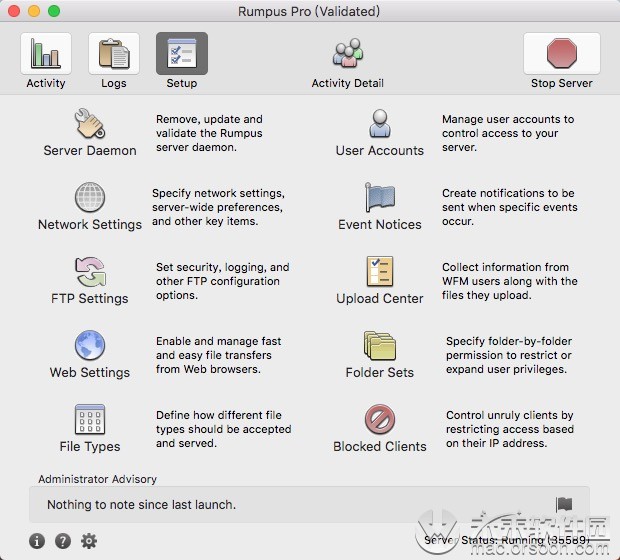620x560 pixels.
Task: Click the Setup toolbar label
Action: click(x=182, y=83)
